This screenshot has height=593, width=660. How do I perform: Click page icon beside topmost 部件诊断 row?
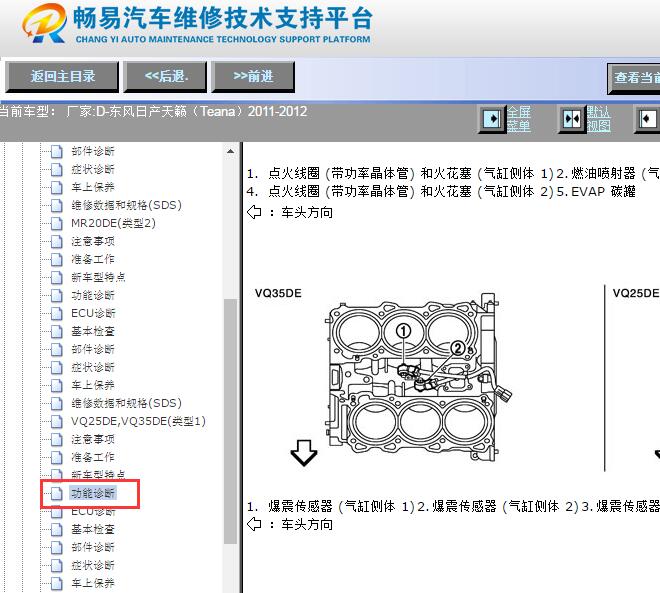click(x=56, y=151)
